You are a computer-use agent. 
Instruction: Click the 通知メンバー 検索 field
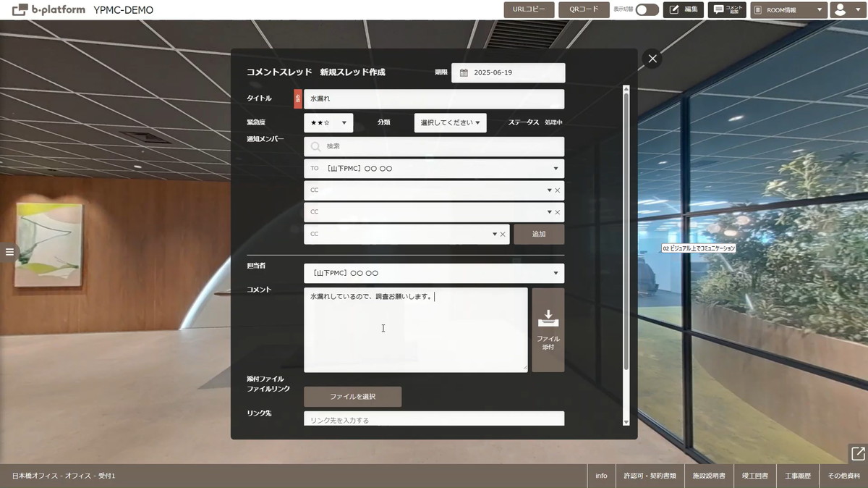[434, 146]
